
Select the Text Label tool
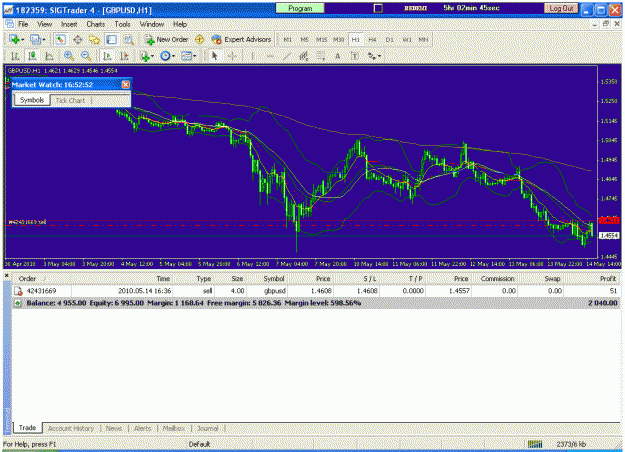pyautogui.click(x=354, y=56)
